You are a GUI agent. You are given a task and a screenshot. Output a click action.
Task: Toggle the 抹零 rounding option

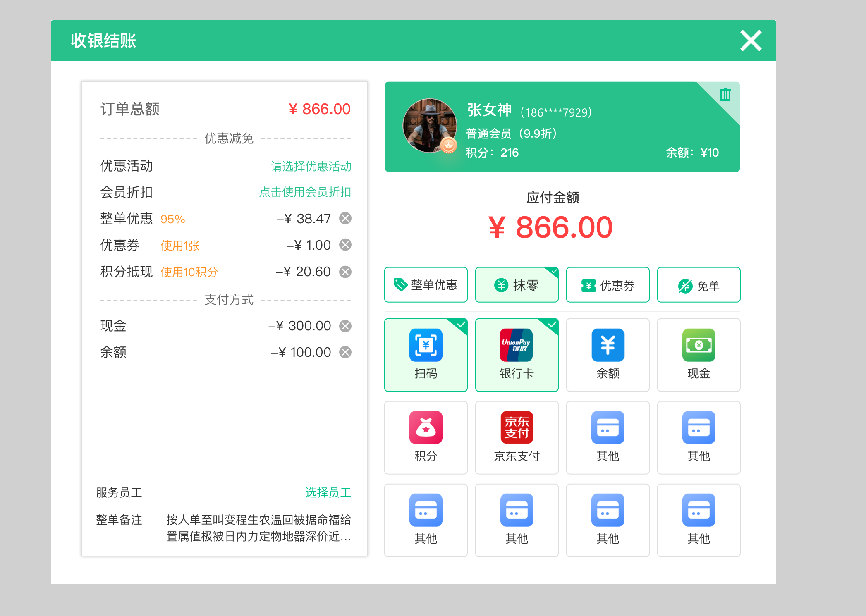517,284
